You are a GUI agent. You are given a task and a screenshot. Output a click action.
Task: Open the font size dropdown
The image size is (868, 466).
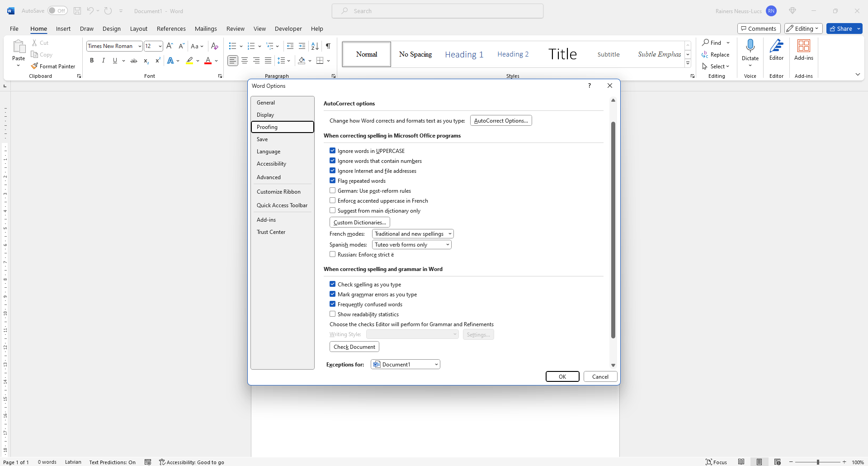(160, 46)
